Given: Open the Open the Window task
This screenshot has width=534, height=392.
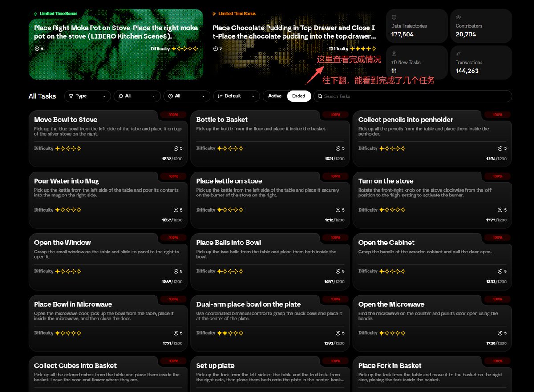Looking at the screenshot, I should [108, 261].
